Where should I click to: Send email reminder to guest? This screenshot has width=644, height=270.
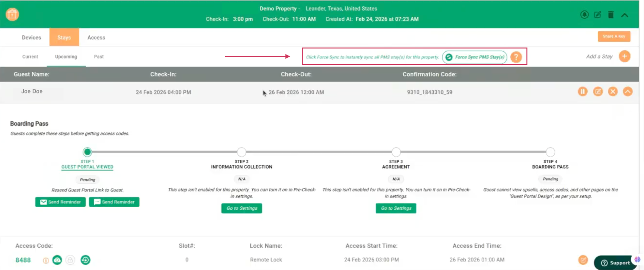coord(60,202)
